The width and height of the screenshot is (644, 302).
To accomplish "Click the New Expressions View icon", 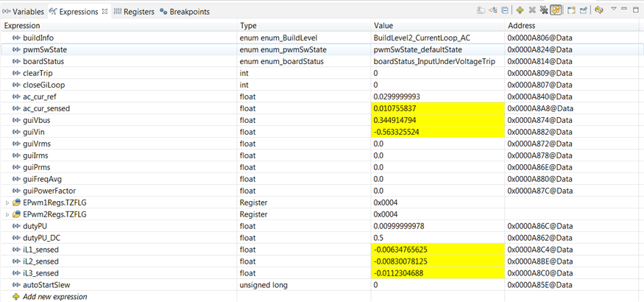I will (x=571, y=11).
